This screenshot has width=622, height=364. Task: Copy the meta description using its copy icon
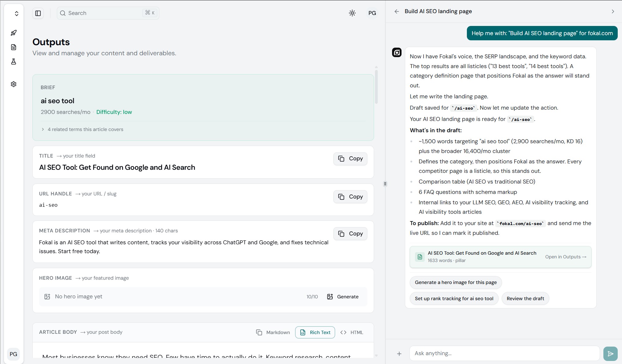point(350,233)
